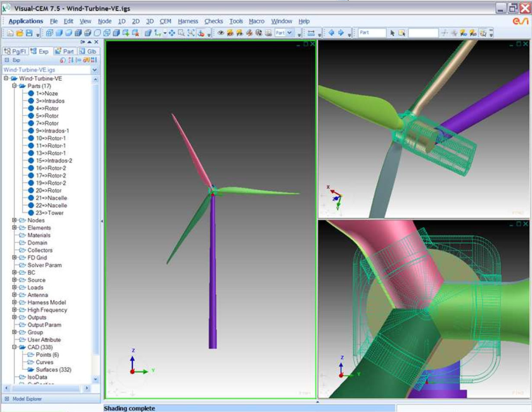The height and width of the screenshot is (412, 532).
Task: Open the Applications menu
Action: tap(26, 21)
